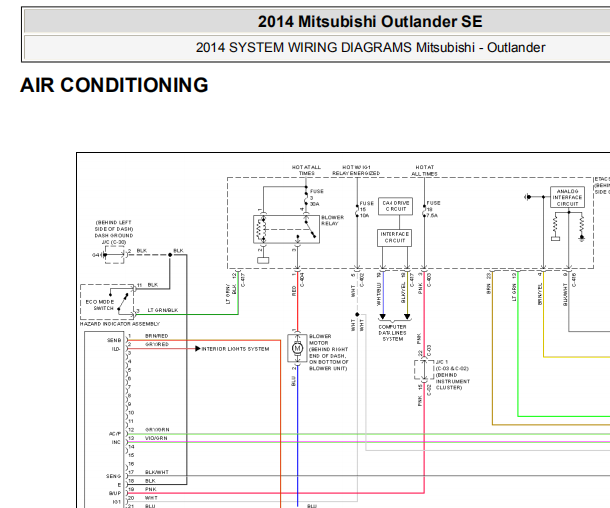Click the 'PNK' wire label at pin 19
The width and height of the screenshot is (610, 508).
(x=151, y=489)
